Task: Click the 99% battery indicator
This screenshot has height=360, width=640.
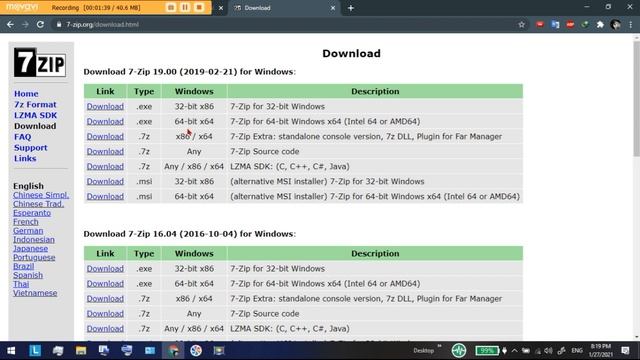Action: (487, 351)
